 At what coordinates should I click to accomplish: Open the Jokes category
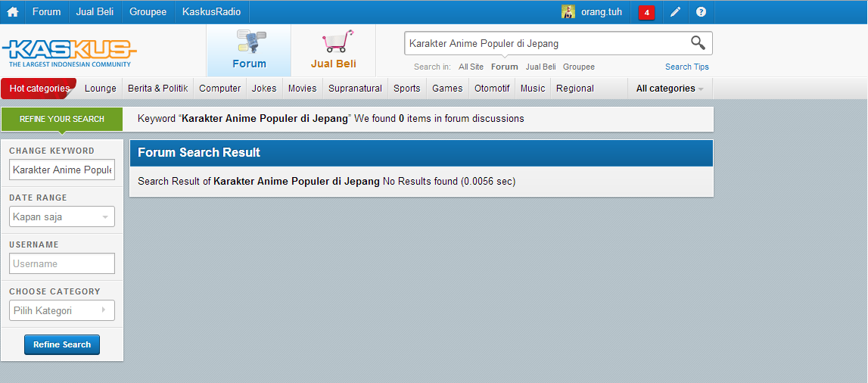pyautogui.click(x=264, y=88)
